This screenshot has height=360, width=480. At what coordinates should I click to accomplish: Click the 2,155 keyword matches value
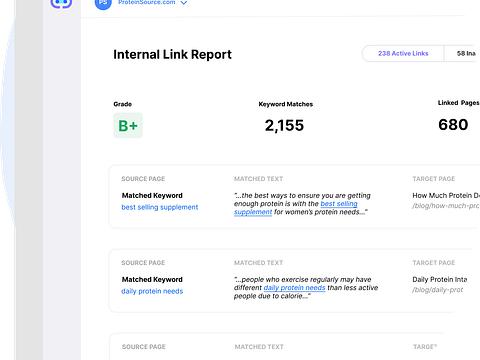[284, 126]
